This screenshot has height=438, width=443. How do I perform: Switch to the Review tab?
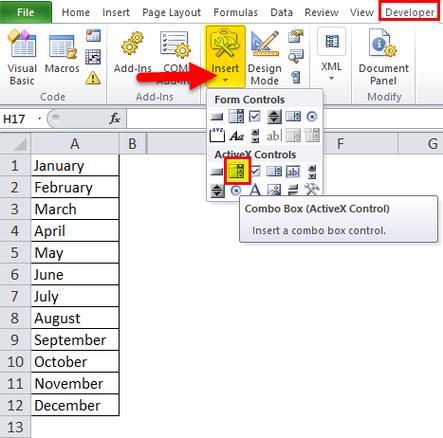pos(321,13)
